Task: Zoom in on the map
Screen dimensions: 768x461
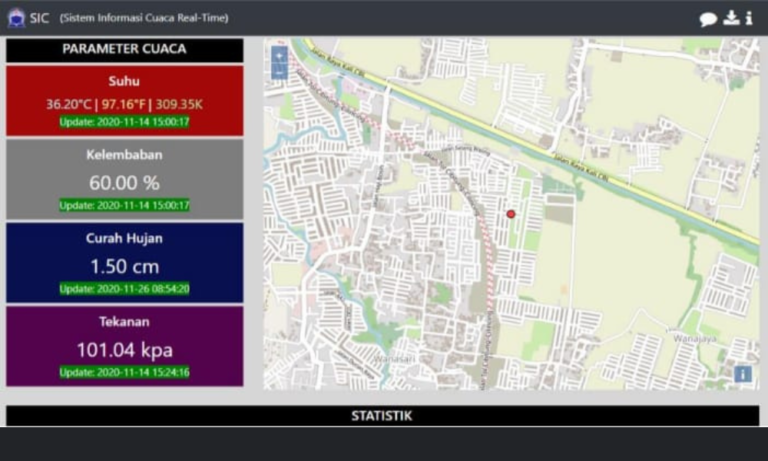Action: coord(279,56)
